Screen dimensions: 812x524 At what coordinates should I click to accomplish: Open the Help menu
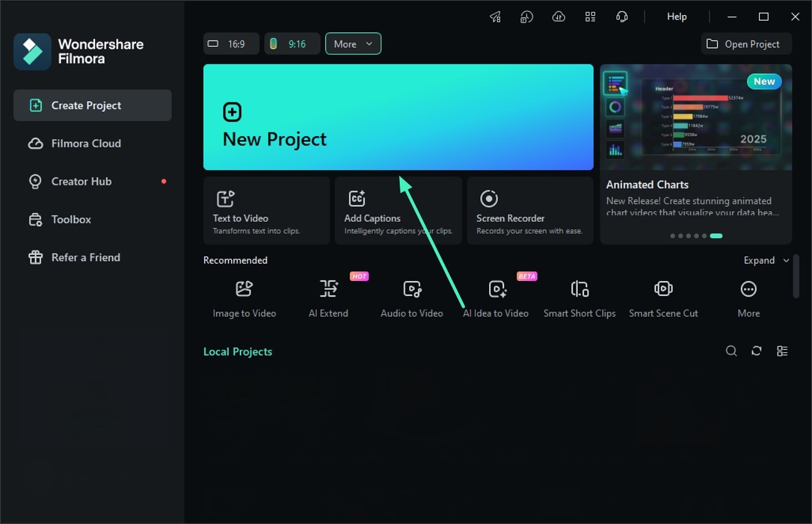click(x=676, y=16)
